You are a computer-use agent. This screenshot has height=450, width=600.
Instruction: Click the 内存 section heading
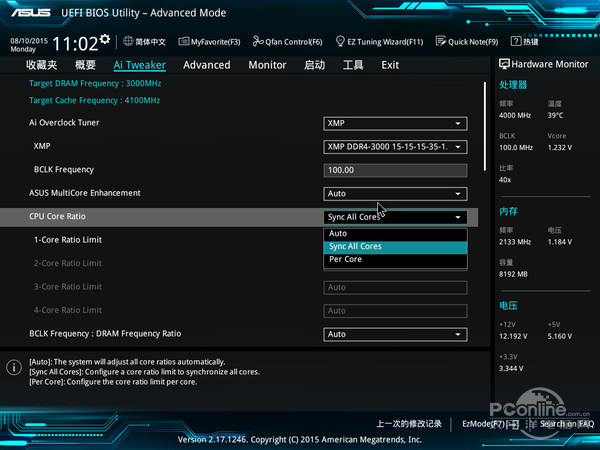(x=508, y=211)
